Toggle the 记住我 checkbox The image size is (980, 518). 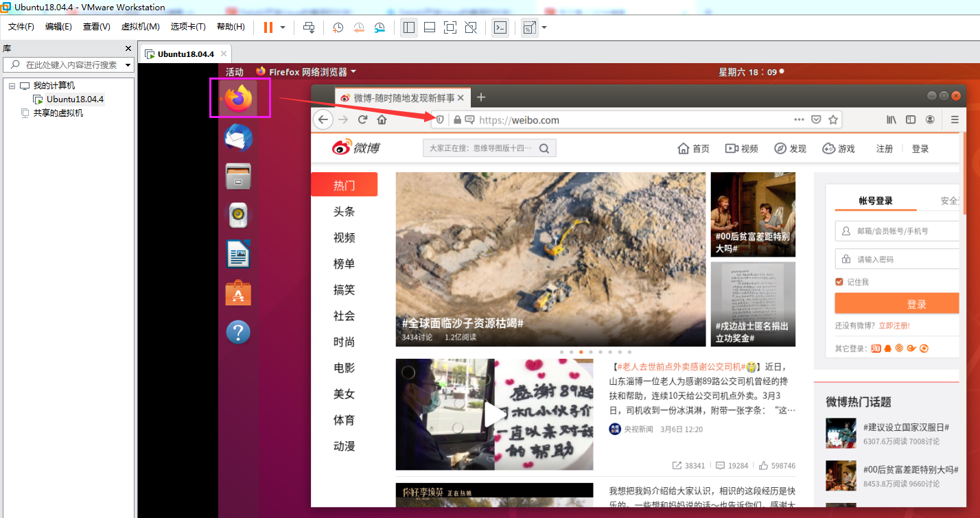coord(839,281)
